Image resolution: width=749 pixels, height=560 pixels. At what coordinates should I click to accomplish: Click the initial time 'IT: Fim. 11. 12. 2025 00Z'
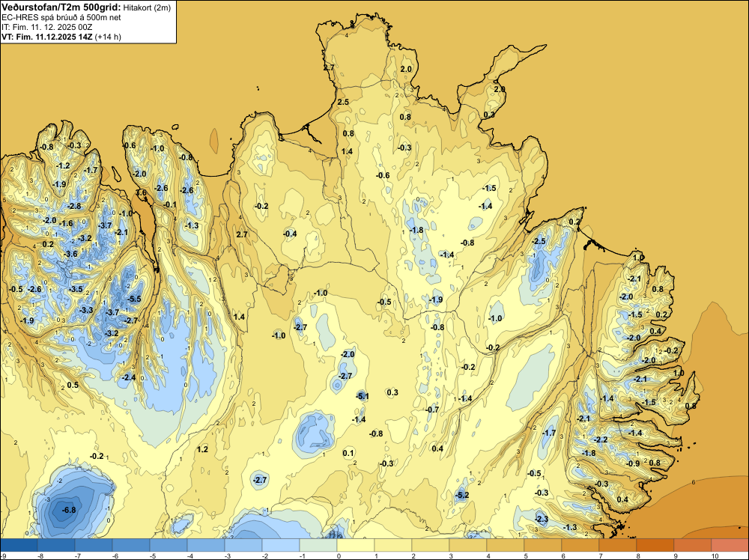[47, 27]
